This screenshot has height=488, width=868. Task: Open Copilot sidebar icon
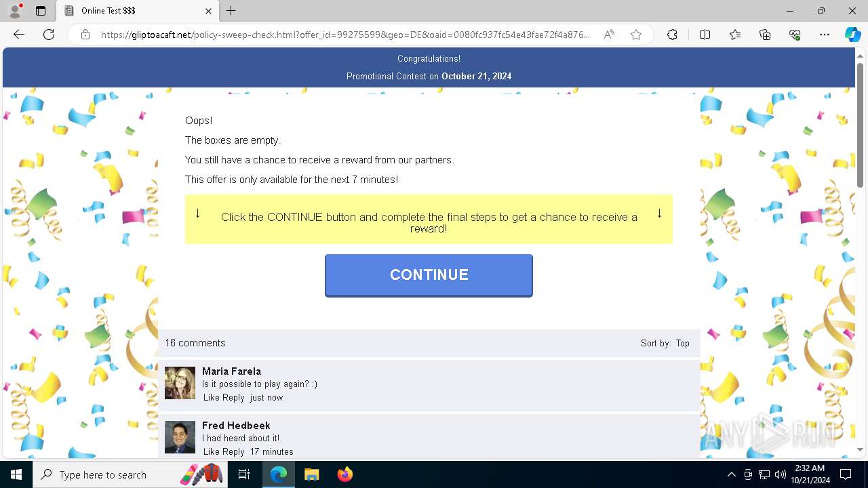852,35
